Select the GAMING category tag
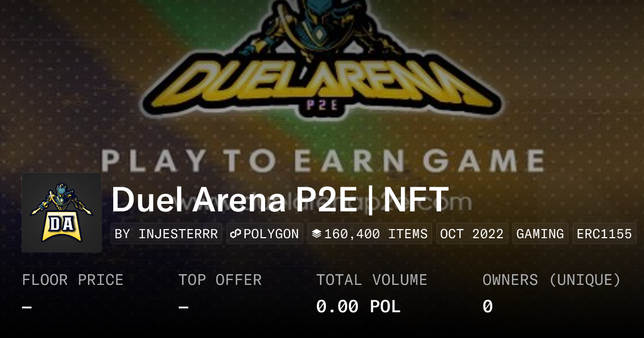This screenshot has height=338, width=644. pos(540,234)
